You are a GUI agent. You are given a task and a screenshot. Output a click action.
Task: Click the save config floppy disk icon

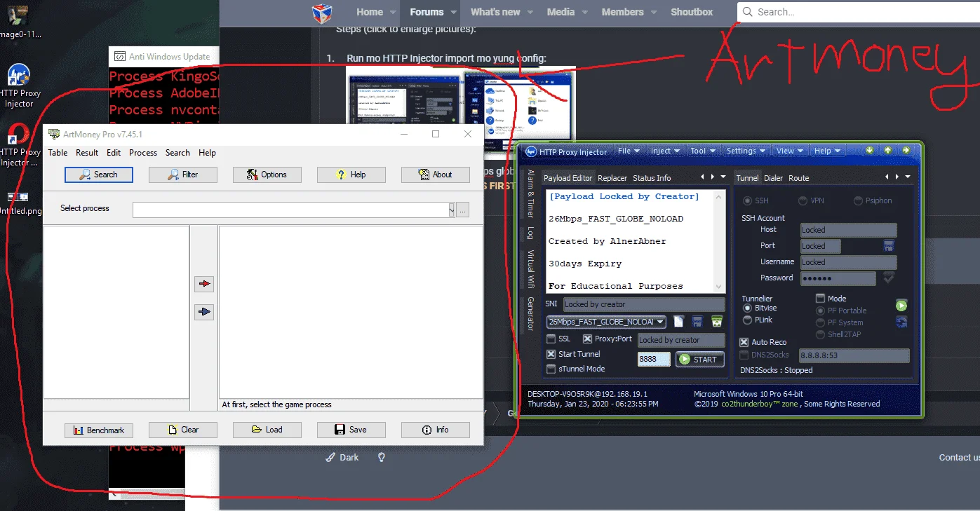698,322
